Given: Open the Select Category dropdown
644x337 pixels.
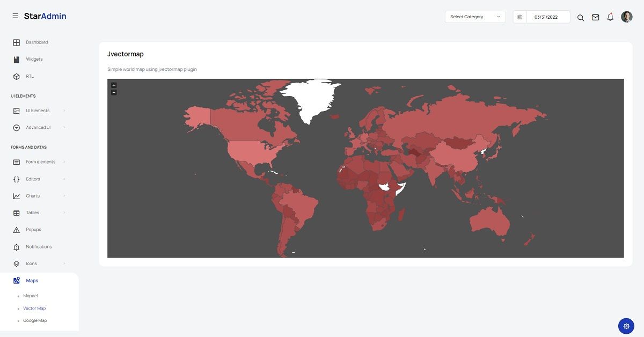Looking at the screenshot, I should [x=475, y=17].
